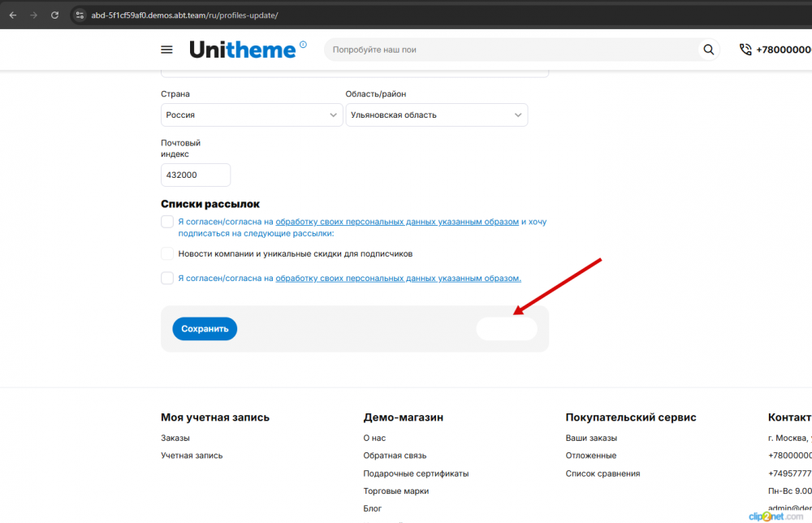The width and height of the screenshot is (812, 523).
Task: Expand the Ульяновская область selector chevron
Action: pos(517,115)
